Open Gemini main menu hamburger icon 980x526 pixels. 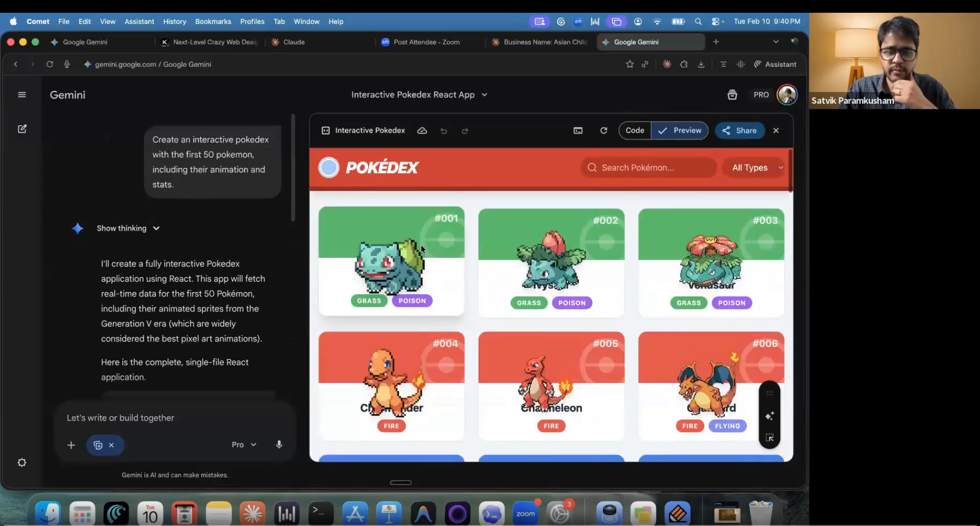click(22, 95)
